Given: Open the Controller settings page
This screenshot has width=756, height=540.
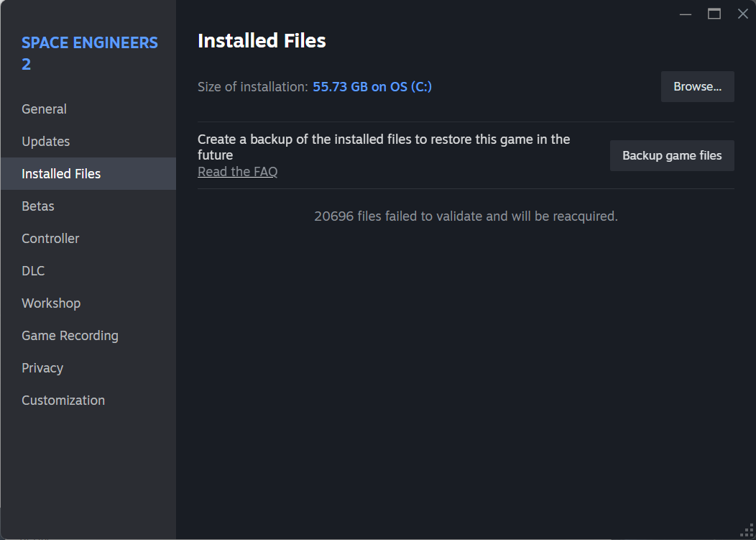Looking at the screenshot, I should point(50,239).
